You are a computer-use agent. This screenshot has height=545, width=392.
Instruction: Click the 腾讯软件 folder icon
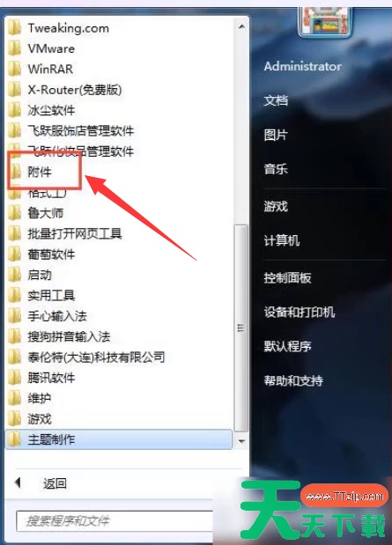15,378
